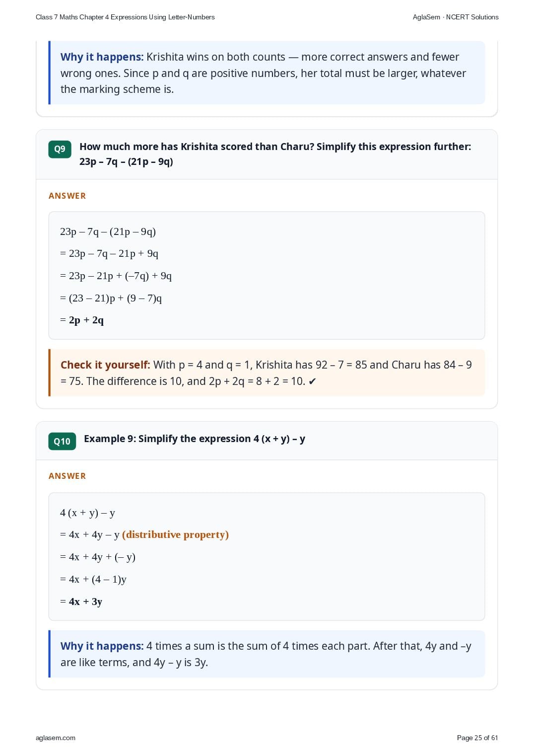Click the 'Page 25 of 61' indicator
Screen dimensions: 534x756
477,738
